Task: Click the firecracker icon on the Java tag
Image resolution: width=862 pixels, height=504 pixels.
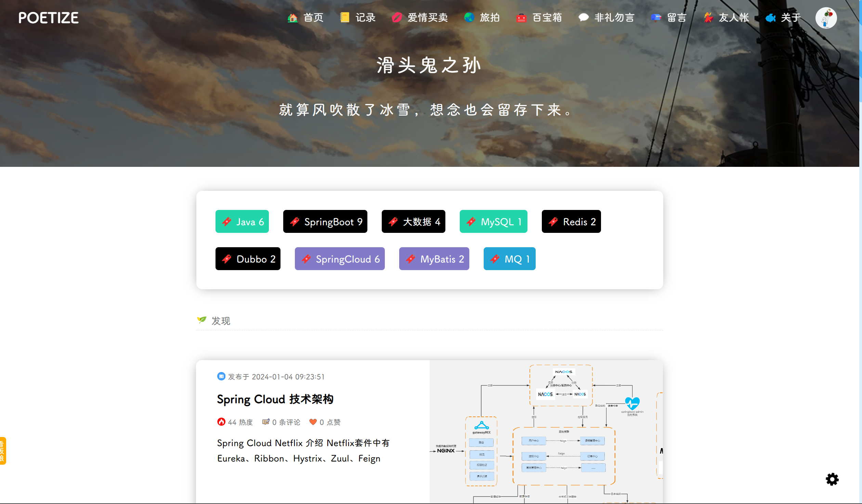Action: [227, 222]
